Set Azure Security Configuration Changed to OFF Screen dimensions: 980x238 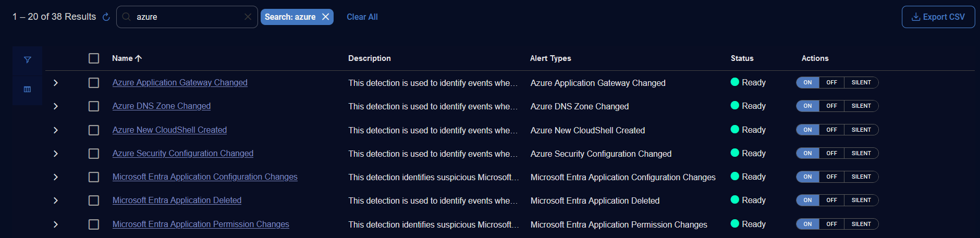click(x=831, y=154)
